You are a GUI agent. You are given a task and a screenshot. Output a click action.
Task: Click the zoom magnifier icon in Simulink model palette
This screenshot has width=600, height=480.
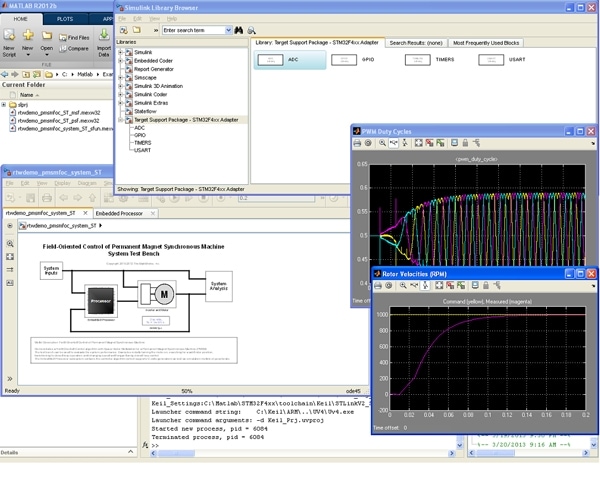click(x=10, y=243)
